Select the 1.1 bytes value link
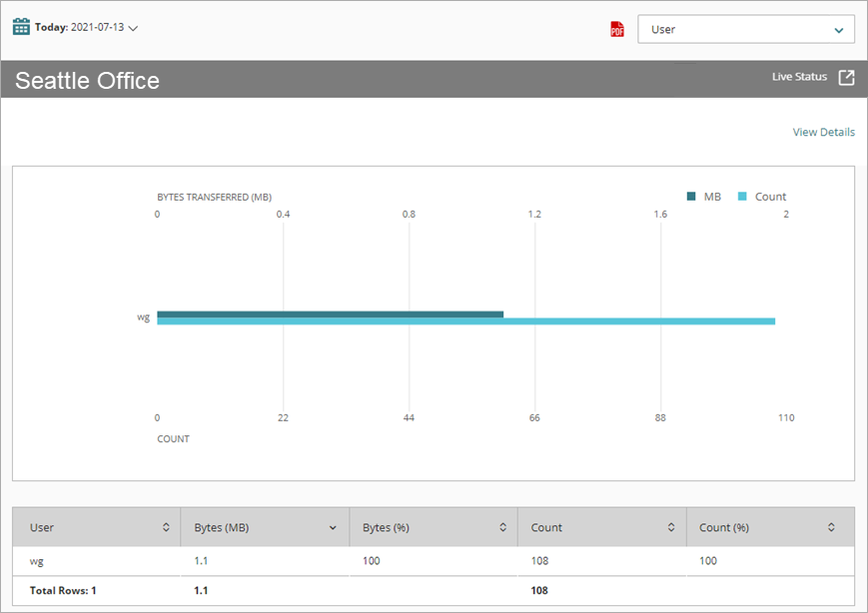This screenshot has height=613, width=868. [201, 561]
